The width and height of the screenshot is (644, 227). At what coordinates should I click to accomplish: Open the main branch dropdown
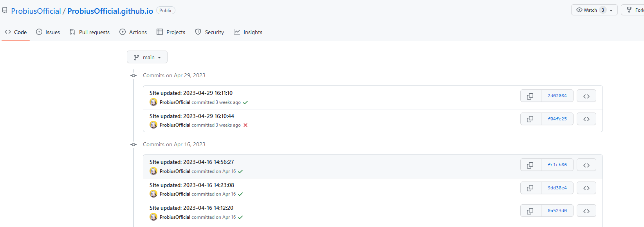147,57
